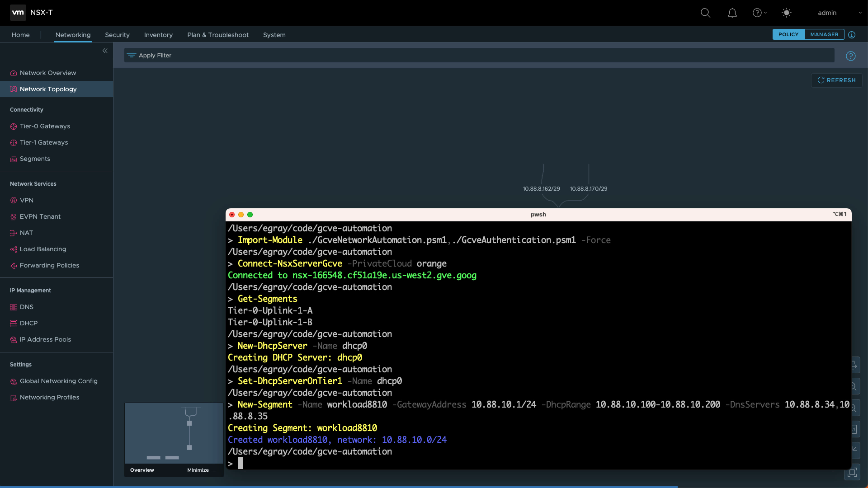Click the IP Address Pools icon
Image resolution: width=868 pixels, height=488 pixels.
14,340
